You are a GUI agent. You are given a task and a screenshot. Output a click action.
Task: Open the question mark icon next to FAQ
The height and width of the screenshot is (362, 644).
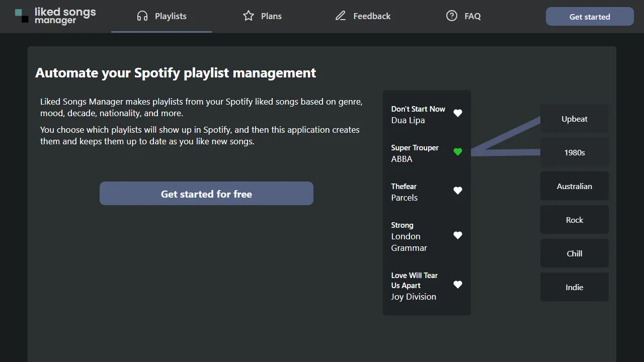click(451, 16)
